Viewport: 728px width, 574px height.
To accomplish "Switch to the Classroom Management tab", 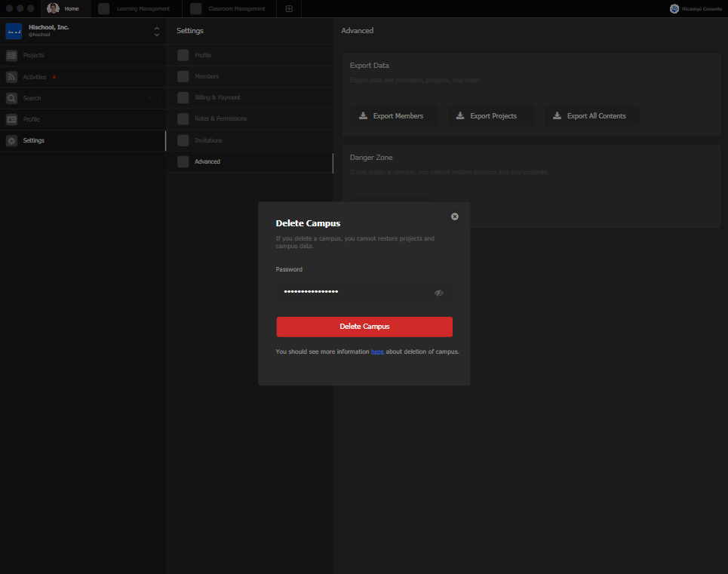I will 229,9.
